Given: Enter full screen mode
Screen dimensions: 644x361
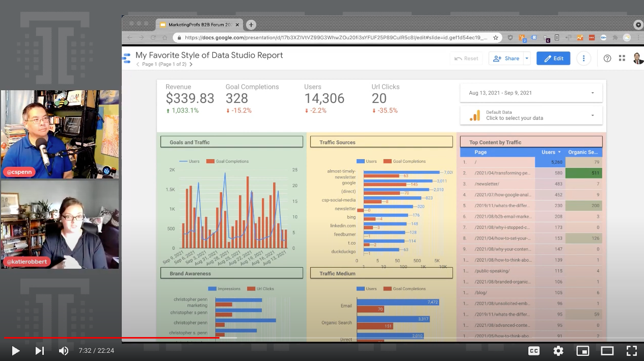Looking at the screenshot, I should pos(631,351).
